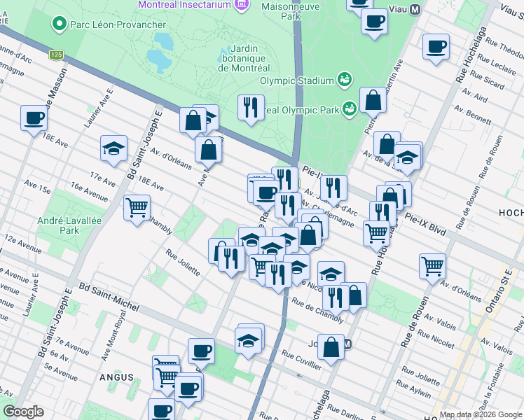524x420 pixels.
Task: Click the grocery cart marker near 18E Ave
Action: pyautogui.click(x=137, y=209)
